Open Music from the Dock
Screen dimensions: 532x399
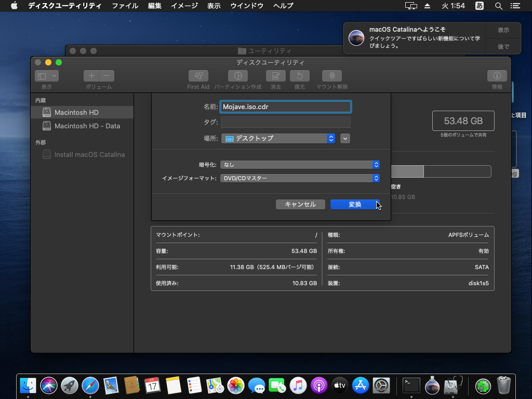coord(298,385)
